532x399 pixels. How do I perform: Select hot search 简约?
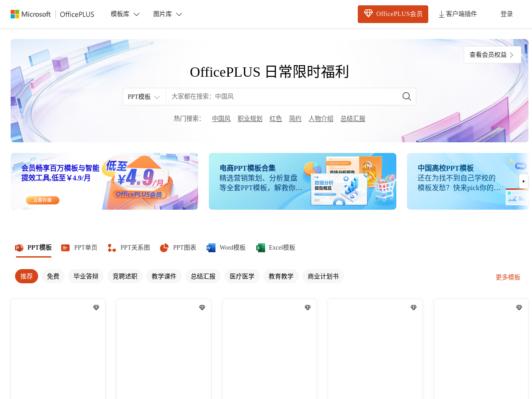(x=295, y=119)
